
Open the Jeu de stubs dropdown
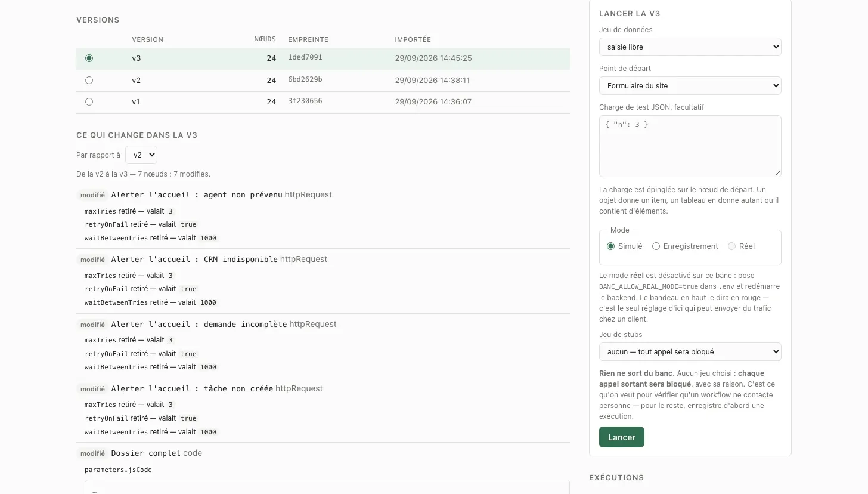point(690,351)
